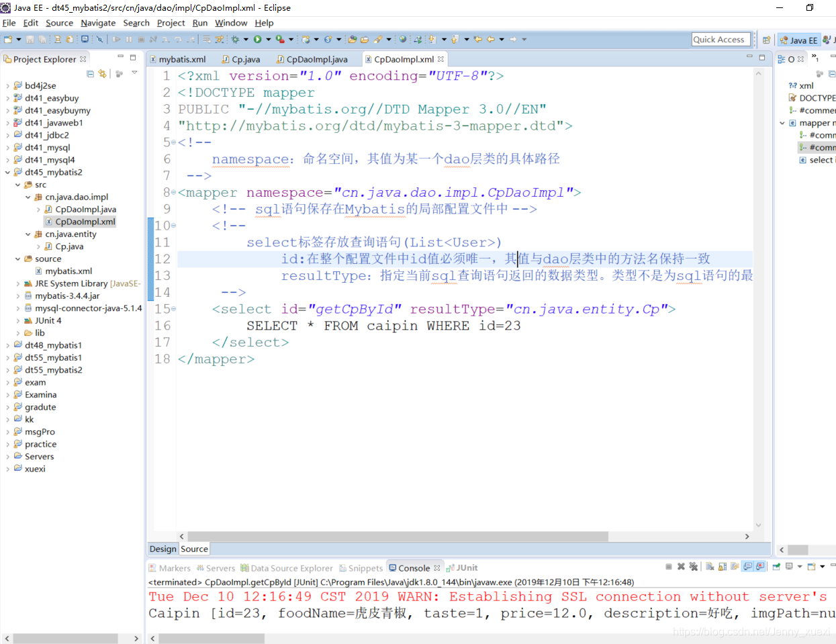Open the Data Source Explorer tab
The width and height of the screenshot is (836, 644).
[x=287, y=568]
